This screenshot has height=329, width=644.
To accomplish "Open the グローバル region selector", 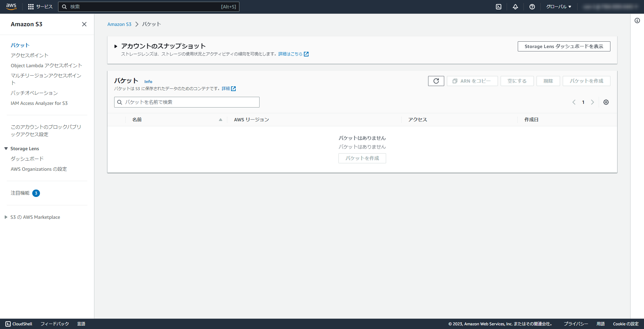I will (558, 7).
